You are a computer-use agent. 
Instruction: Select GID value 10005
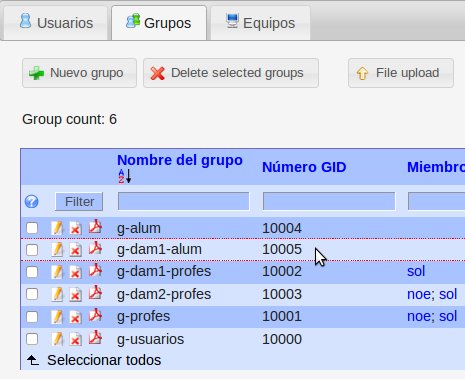coord(282,249)
